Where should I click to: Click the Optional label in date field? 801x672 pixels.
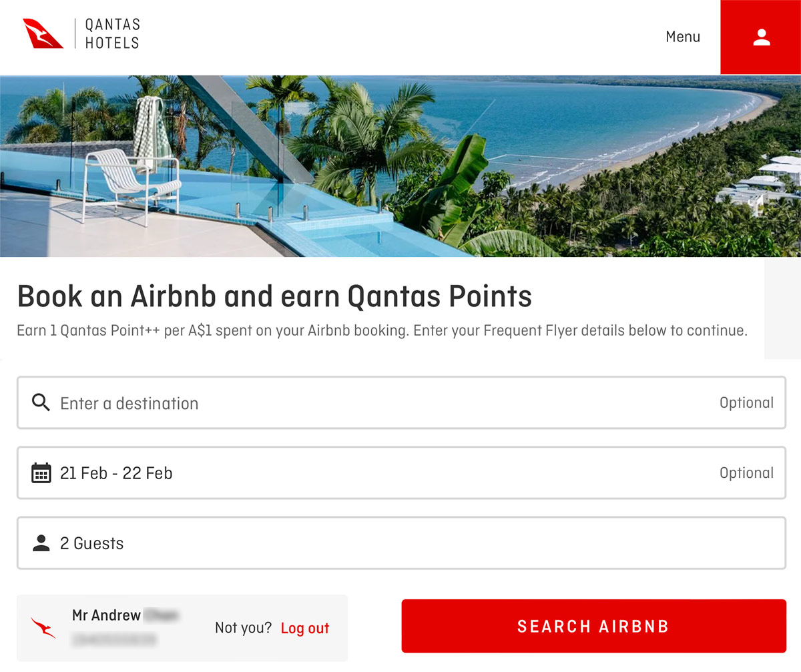click(746, 473)
